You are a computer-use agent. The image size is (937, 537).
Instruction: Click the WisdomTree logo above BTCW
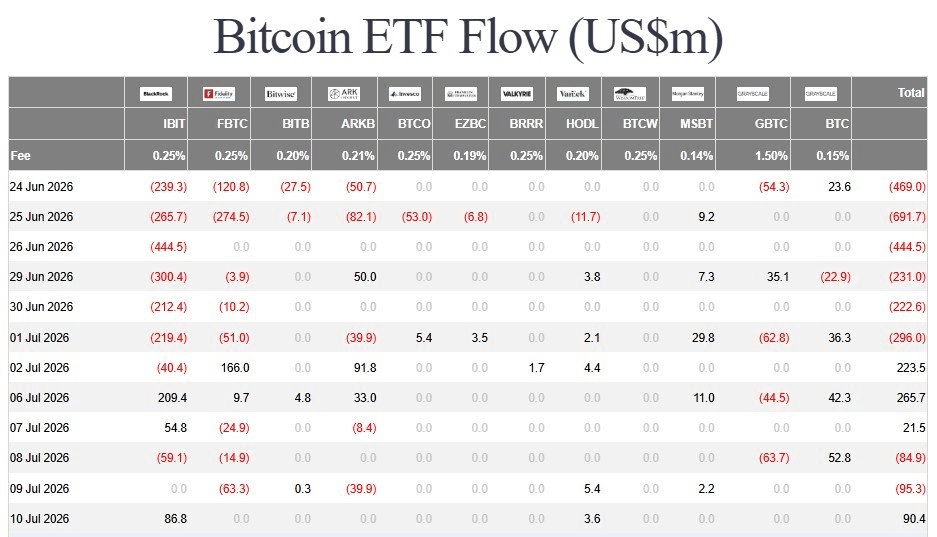pyautogui.click(x=630, y=94)
